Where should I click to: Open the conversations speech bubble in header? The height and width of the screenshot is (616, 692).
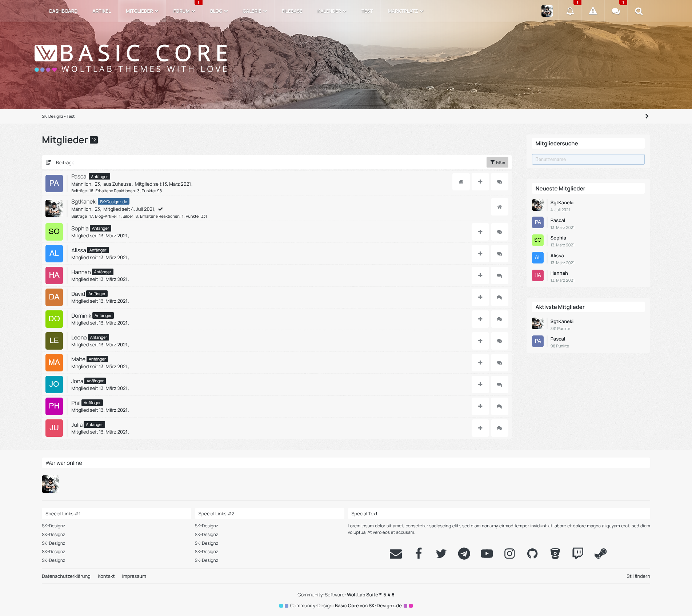coord(616,11)
